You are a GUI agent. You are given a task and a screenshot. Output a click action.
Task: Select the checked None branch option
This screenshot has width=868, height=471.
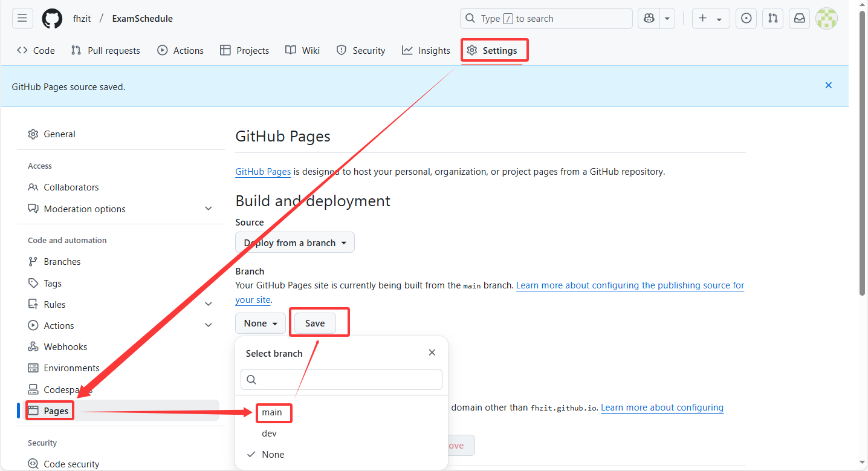click(x=273, y=455)
